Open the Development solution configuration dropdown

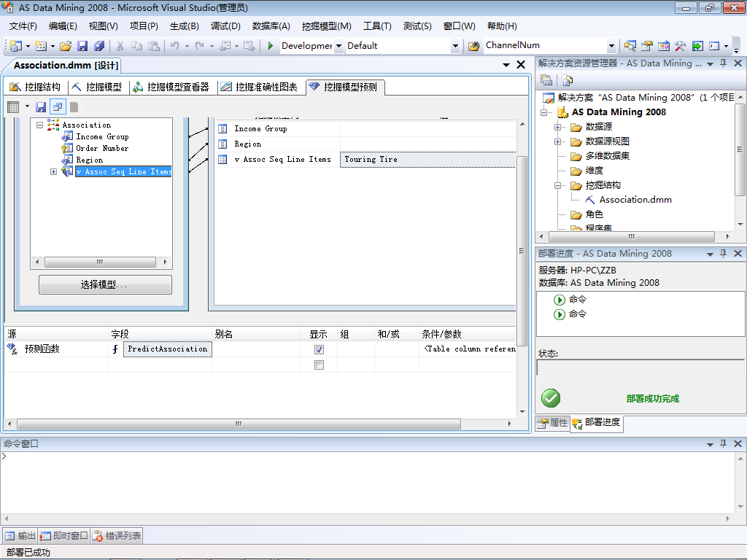tap(338, 46)
